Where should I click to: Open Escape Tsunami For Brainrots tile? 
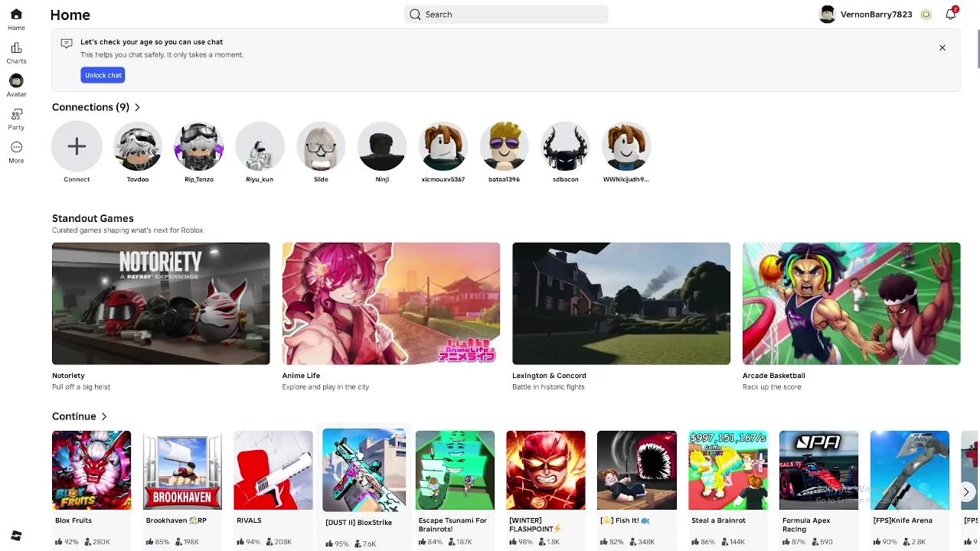tap(455, 471)
